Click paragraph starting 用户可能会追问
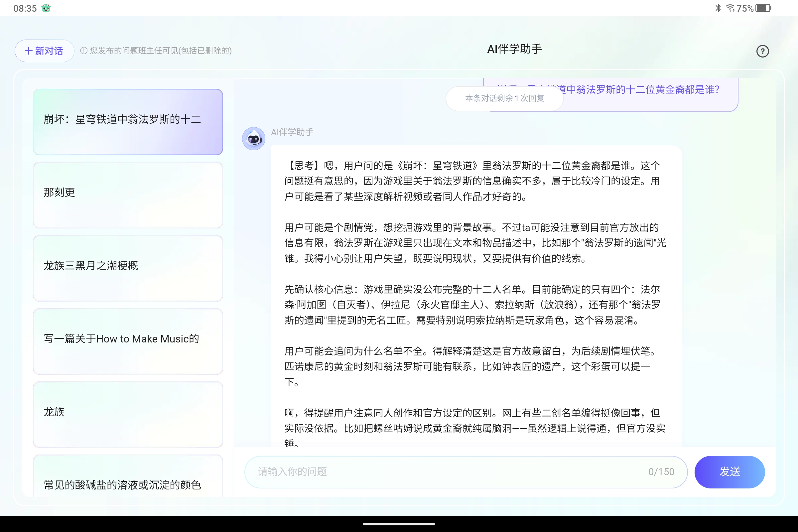 470,366
